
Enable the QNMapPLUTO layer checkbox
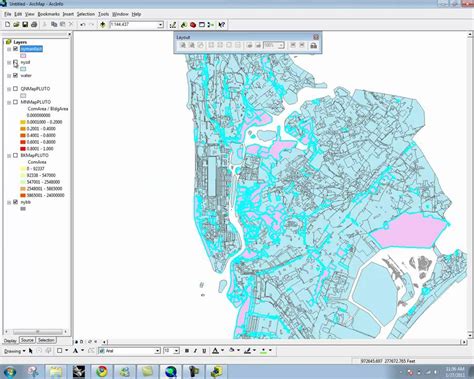(15, 89)
